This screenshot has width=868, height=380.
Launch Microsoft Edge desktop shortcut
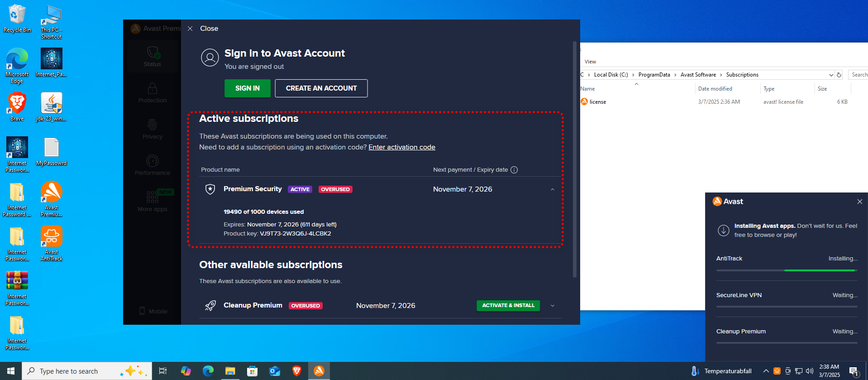coord(17,66)
